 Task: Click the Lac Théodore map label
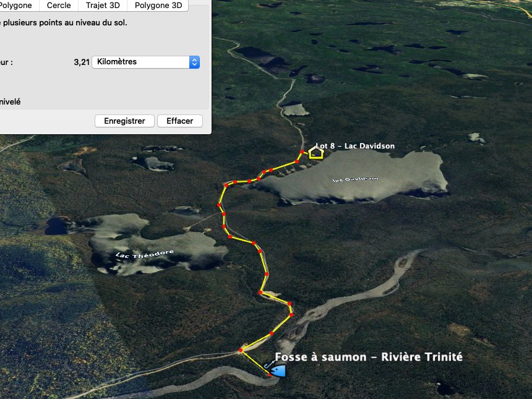click(145, 254)
